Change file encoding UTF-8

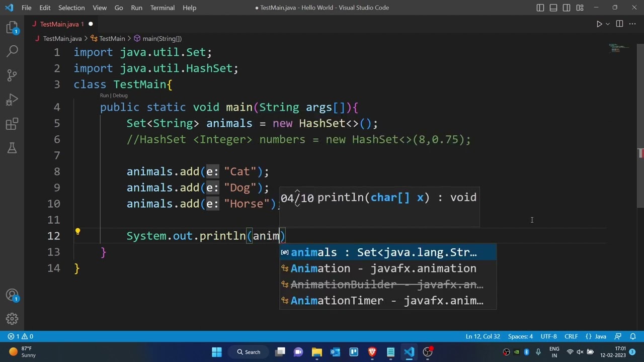(549, 336)
